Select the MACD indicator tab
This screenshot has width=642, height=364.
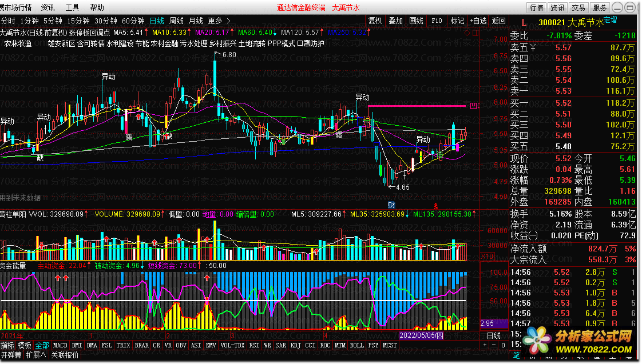pyautogui.click(x=60, y=345)
